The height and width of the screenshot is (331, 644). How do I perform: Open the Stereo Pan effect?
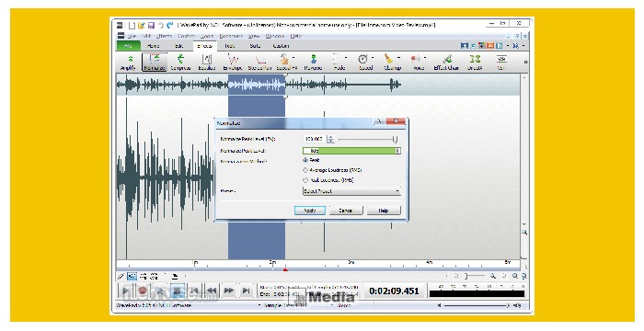point(259,62)
